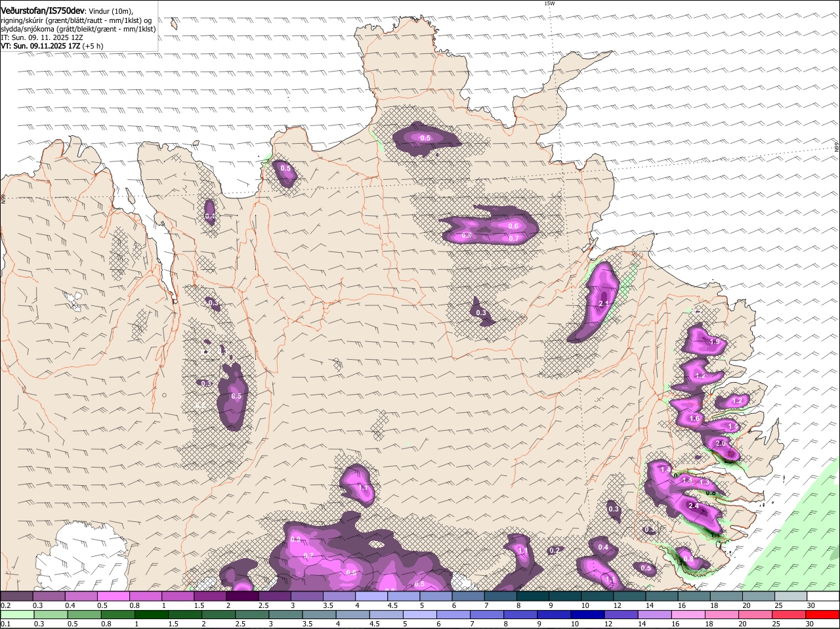840x629 pixels.
Task: Click the 1.6 precipitation value on map
Action: coord(695,419)
